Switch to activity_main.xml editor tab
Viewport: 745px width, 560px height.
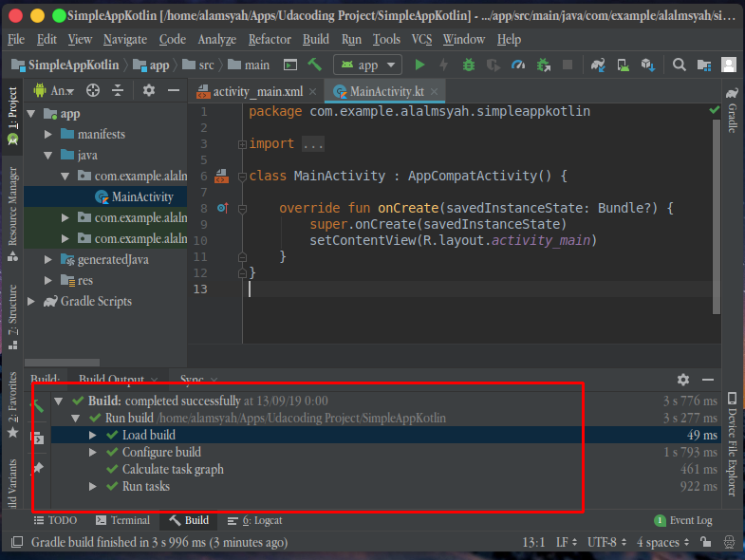[x=257, y=91]
